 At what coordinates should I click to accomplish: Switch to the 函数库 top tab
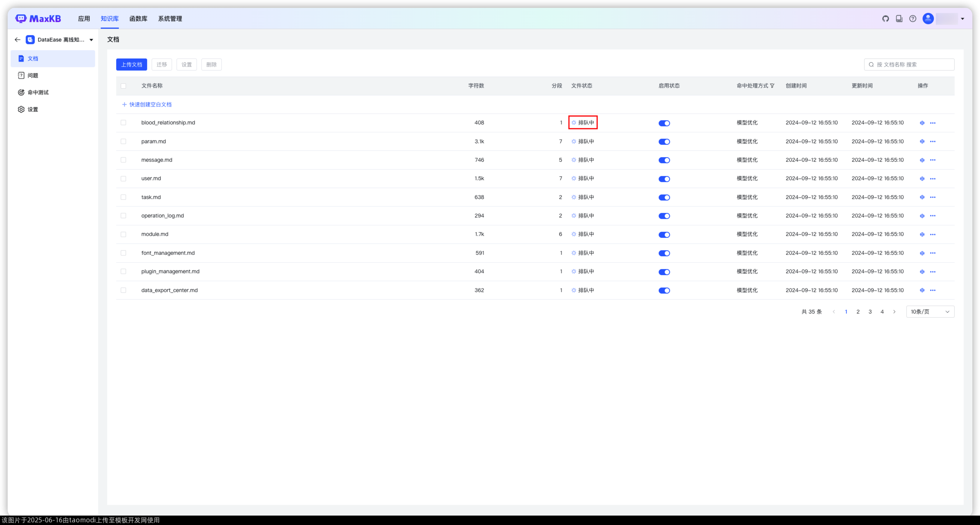coord(138,18)
